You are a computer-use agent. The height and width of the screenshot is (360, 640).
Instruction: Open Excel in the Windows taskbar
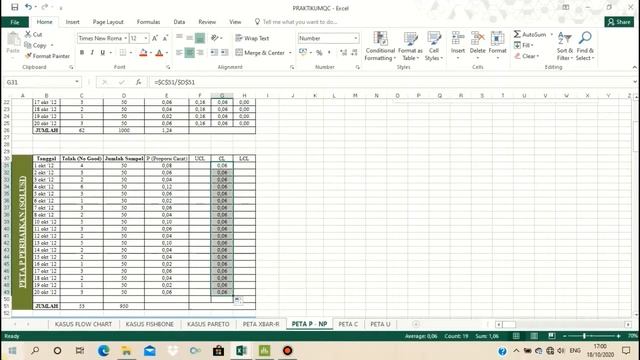coord(241,351)
